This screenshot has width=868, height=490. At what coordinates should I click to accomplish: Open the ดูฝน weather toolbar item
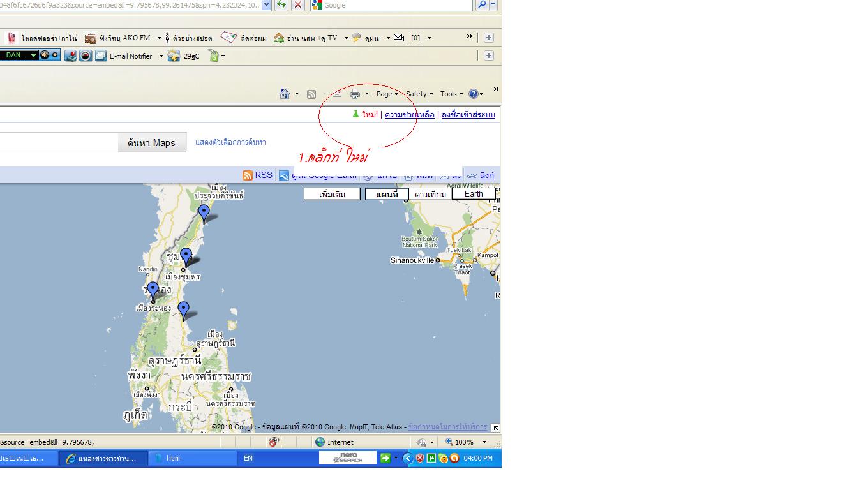coord(366,38)
